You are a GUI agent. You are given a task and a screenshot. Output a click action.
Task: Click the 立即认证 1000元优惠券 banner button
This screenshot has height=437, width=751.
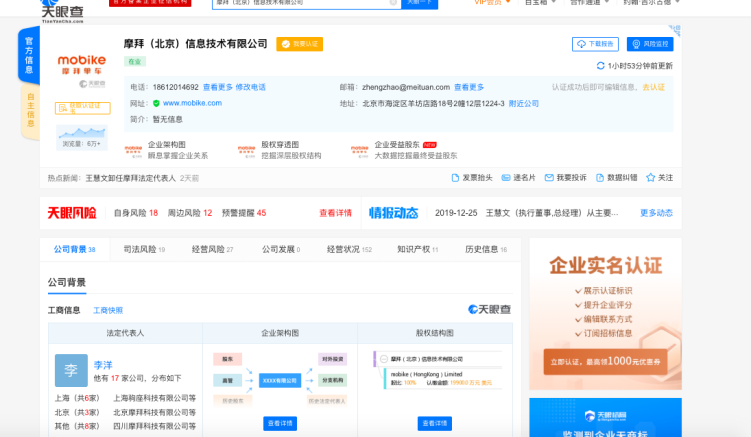[605, 362]
